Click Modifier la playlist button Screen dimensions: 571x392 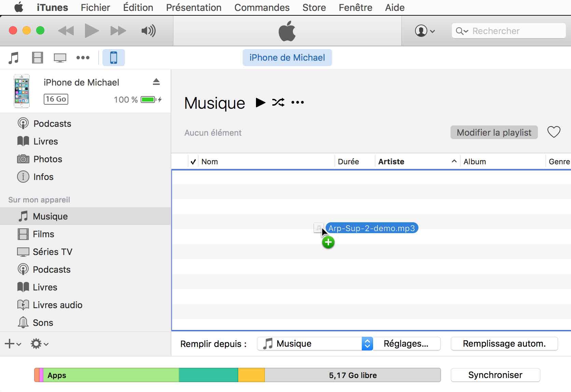click(494, 132)
